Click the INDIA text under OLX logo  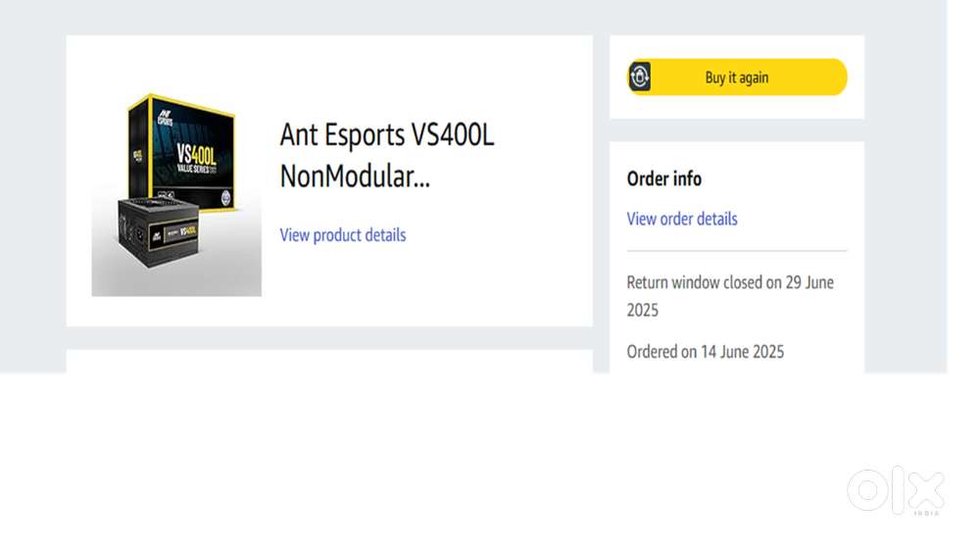click(x=927, y=514)
